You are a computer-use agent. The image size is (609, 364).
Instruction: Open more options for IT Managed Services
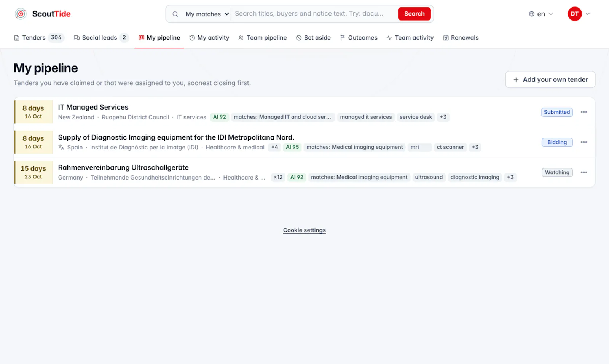[x=584, y=112]
